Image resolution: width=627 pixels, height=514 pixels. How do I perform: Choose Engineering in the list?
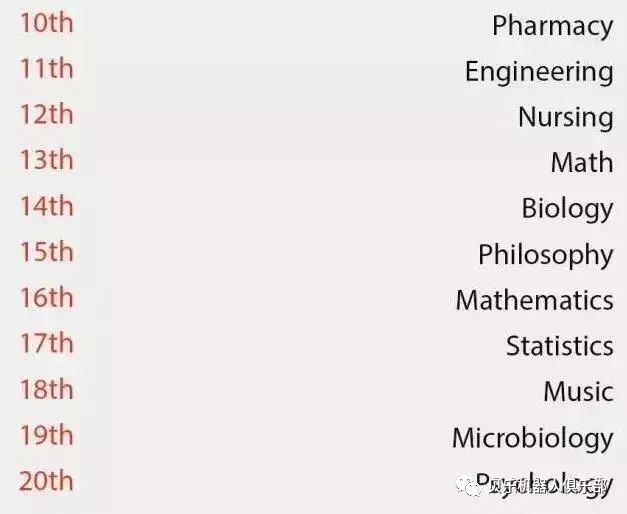[539, 72]
